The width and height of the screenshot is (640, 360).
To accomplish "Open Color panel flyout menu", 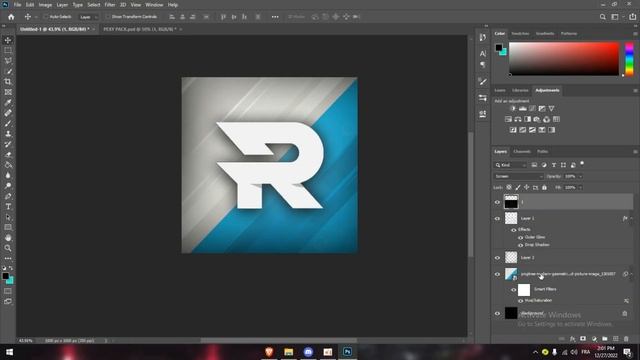I will (635, 33).
